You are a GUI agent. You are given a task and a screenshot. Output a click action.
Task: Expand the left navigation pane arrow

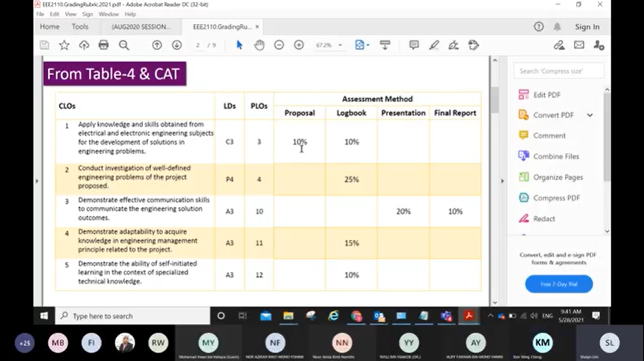coord(37,181)
